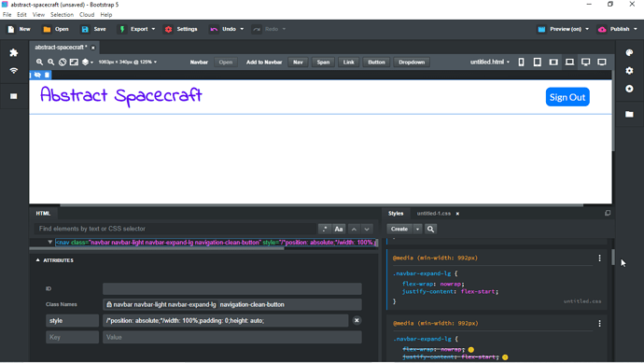
Task: Expand the Publish options arrow
Action: click(636, 29)
